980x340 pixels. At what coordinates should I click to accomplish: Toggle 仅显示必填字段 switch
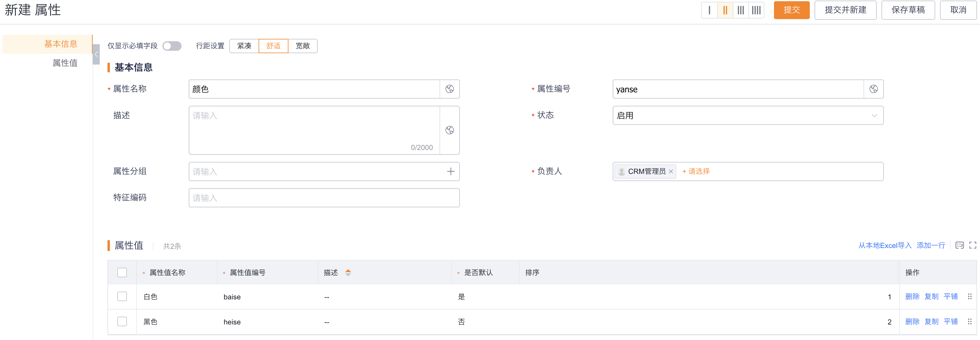click(x=172, y=46)
